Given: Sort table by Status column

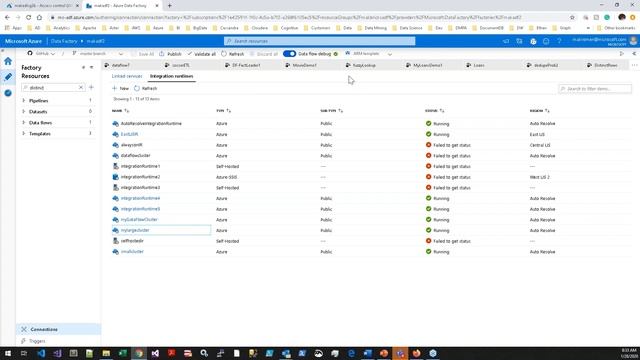Looking at the screenshot, I should point(435,111).
